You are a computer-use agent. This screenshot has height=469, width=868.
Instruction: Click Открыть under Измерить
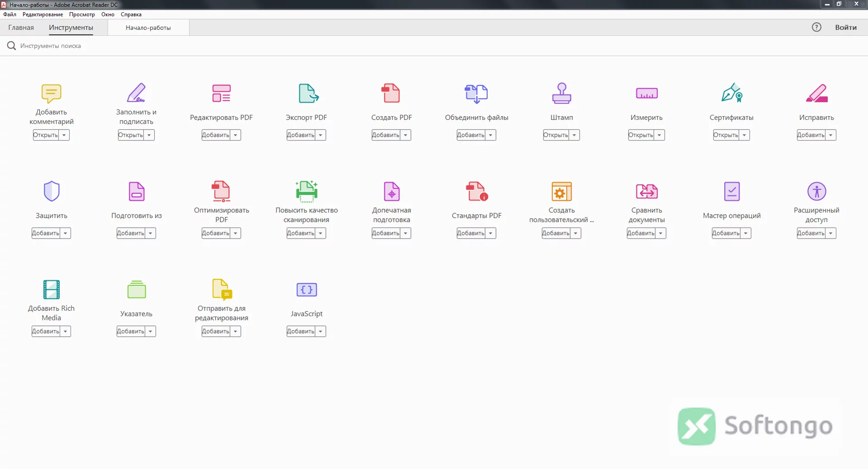click(x=641, y=135)
